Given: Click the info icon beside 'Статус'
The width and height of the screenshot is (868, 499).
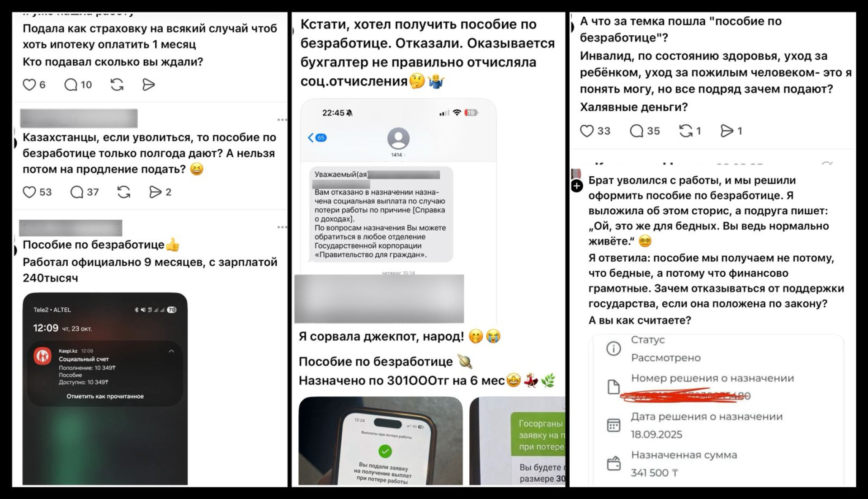Looking at the screenshot, I should tap(613, 348).
